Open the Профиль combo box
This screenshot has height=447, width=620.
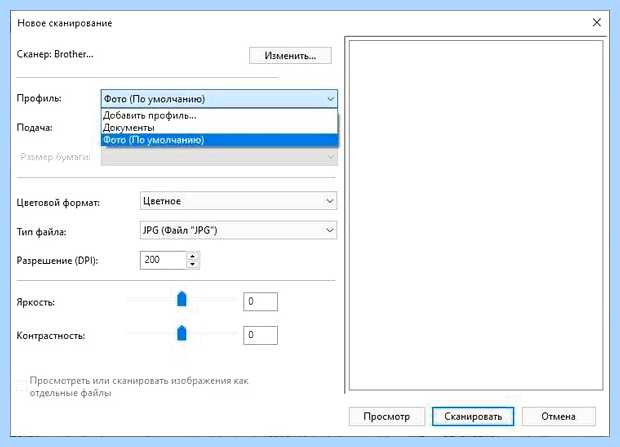[x=219, y=99]
